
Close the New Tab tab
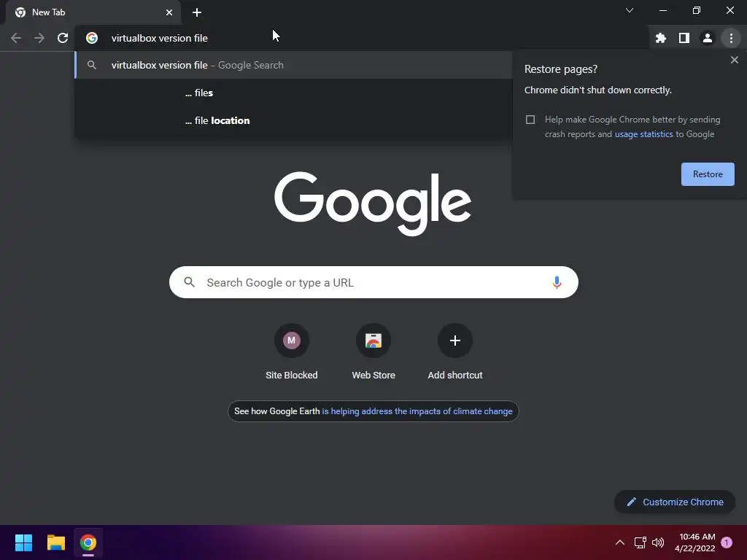pyautogui.click(x=169, y=12)
